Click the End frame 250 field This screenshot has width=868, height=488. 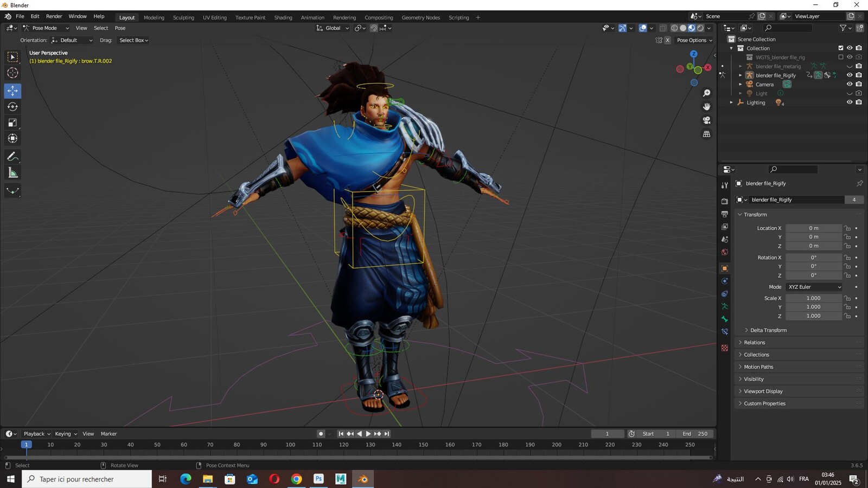click(694, 434)
